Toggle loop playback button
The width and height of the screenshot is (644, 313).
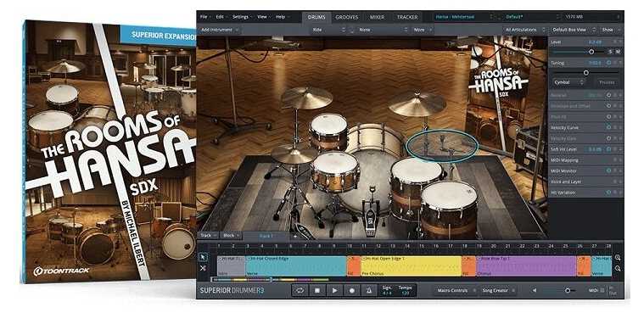coord(300,290)
